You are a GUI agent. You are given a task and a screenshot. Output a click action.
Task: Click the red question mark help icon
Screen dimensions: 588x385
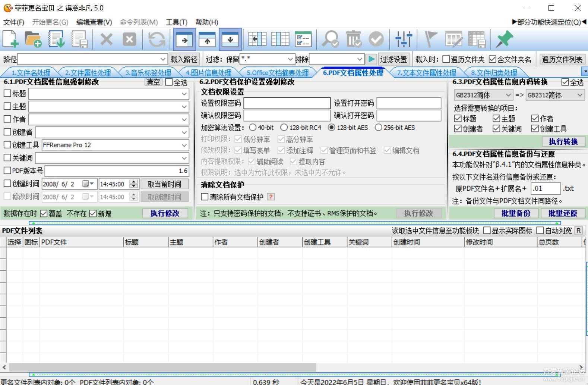[x=271, y=197]
